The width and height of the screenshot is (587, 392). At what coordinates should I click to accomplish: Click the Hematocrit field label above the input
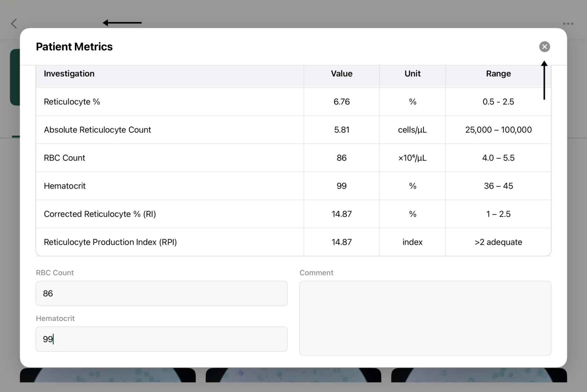[x=55, y=318]
